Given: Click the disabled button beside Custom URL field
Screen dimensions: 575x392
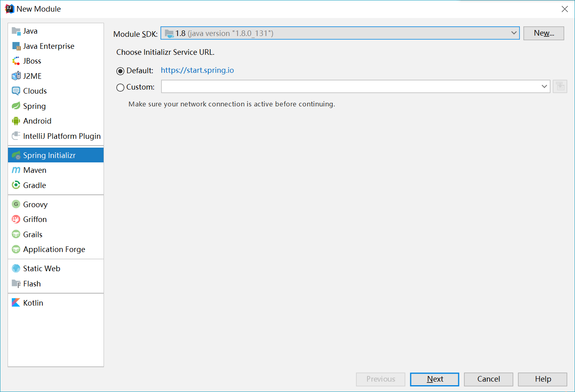Looking at the screenshot, I should click(560, 86).
